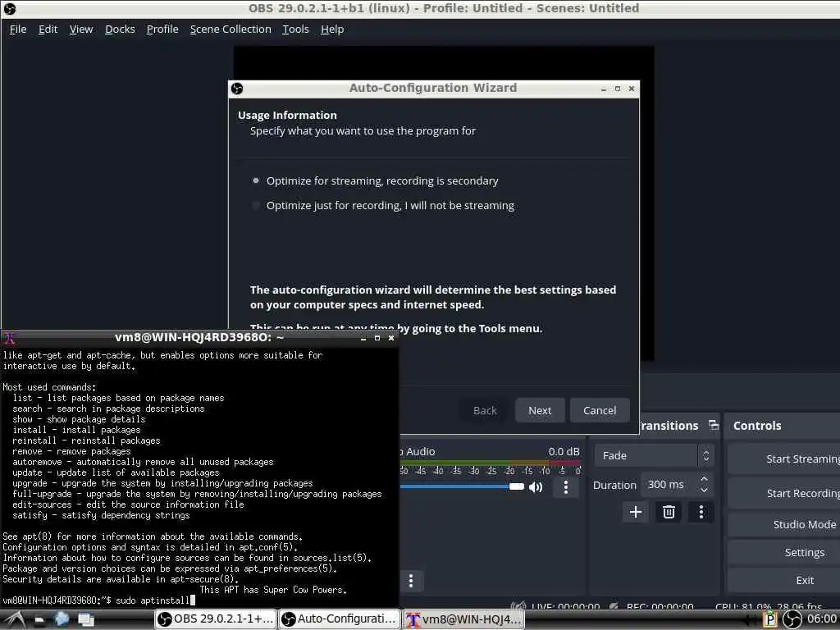Click the Usage Information heading
This screenshot has width=840, height=630.
[287, 115]
